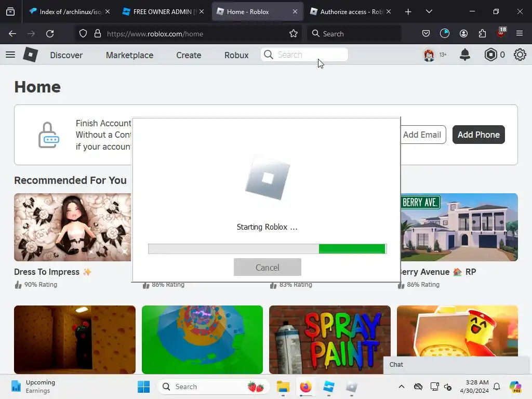Open File Explorer from taskbar
This screenshot has height=399, width=532.
(x=283, y=387)
